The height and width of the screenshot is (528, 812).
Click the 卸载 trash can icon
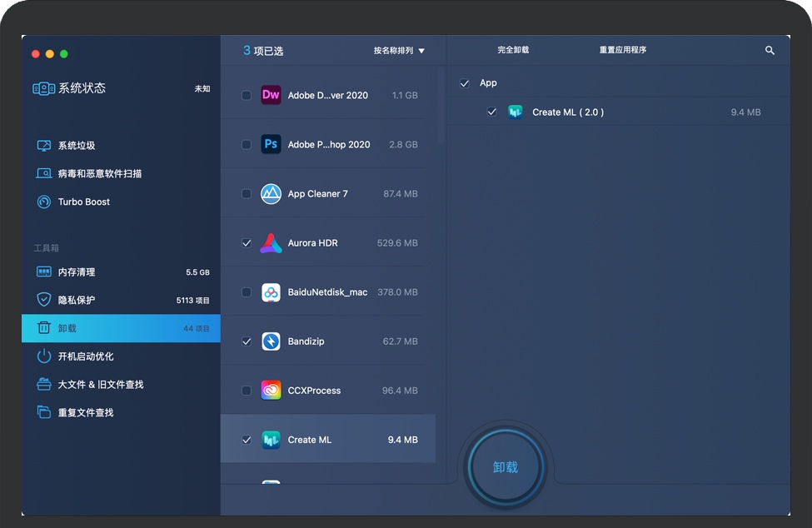tap(44, 327)
